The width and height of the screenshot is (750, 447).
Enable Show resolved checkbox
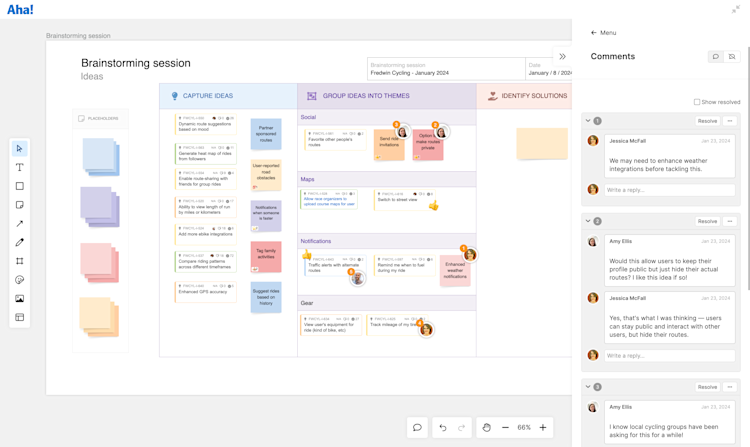coord(697,102)
